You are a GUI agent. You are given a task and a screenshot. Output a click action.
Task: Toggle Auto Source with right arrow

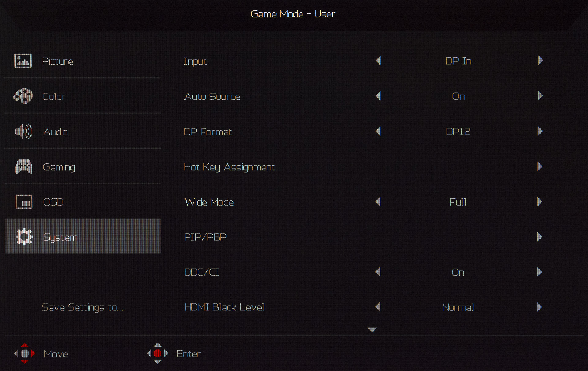coord(540,96)
